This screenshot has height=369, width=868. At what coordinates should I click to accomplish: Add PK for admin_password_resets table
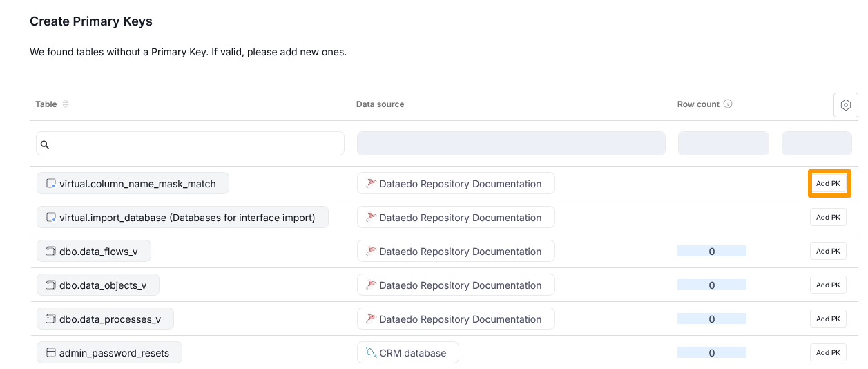coord(828,353)
